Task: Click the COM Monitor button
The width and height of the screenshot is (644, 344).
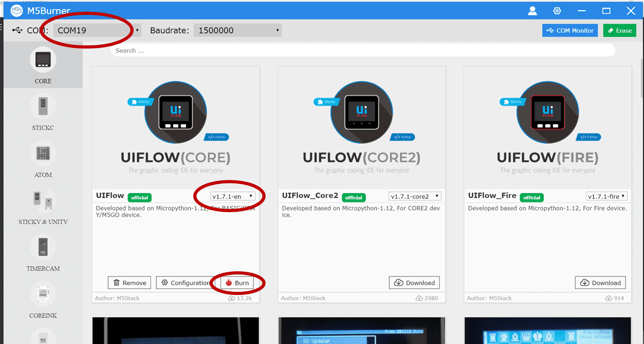Action: pos(570,31)
